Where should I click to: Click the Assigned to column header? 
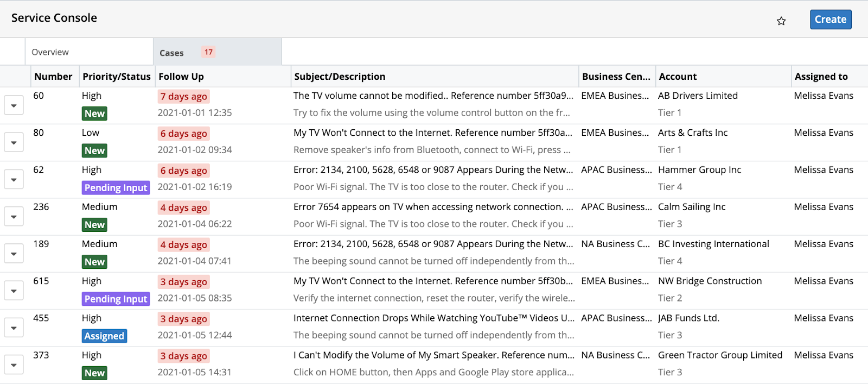coord(821,77)
